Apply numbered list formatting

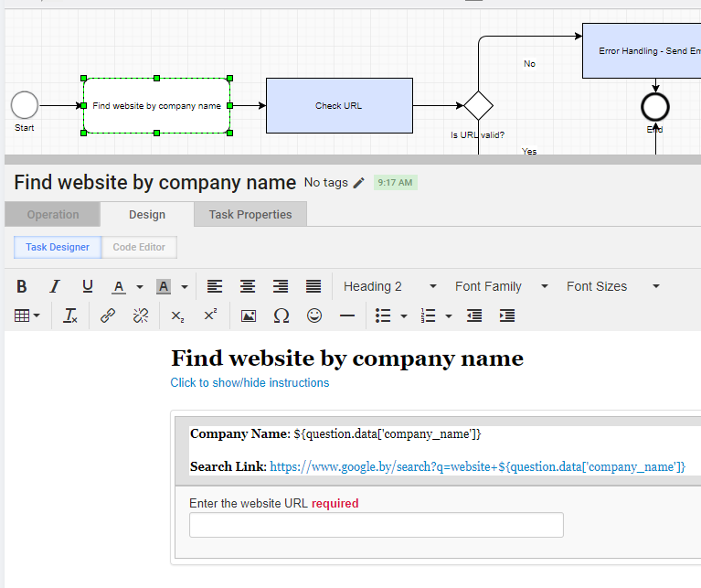pos(428,315)
